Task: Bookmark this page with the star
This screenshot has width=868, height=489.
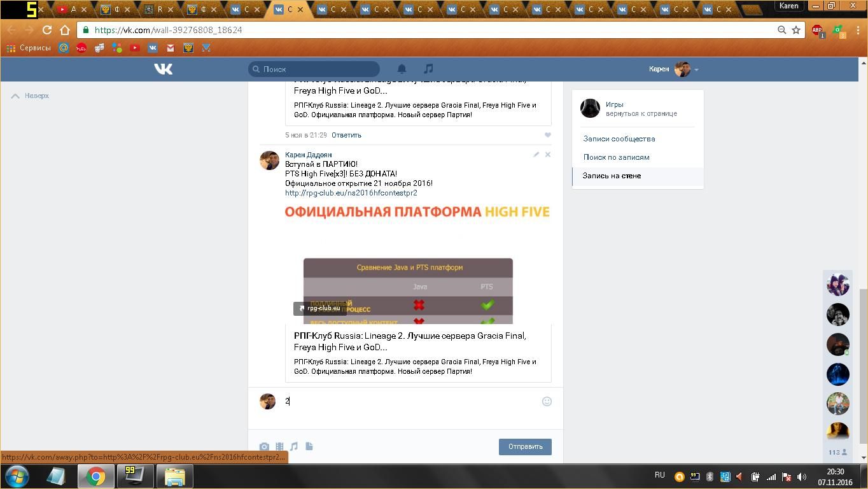Action: click(795, 30)
